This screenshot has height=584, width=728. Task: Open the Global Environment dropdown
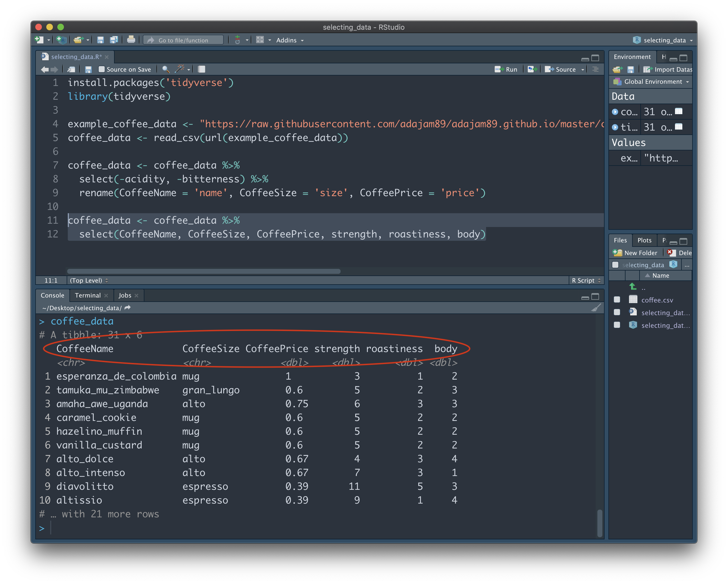point(651,82)
